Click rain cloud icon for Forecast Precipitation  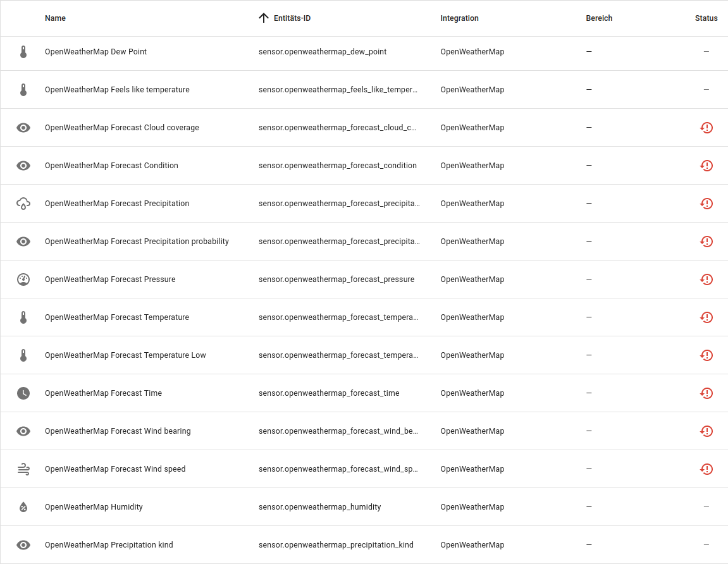tap(23, 204)
